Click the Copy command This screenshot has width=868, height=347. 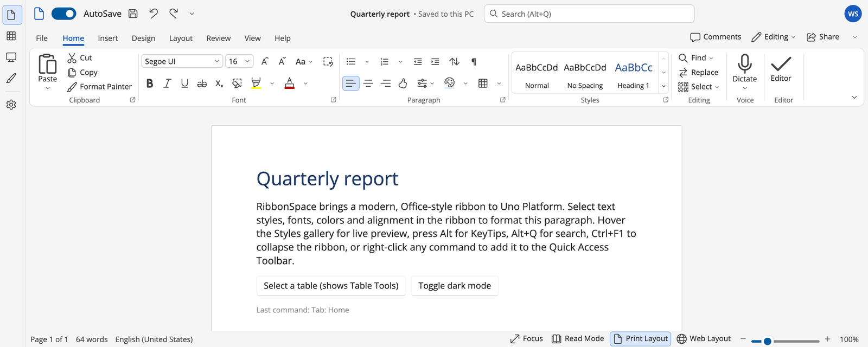point(82,72)
